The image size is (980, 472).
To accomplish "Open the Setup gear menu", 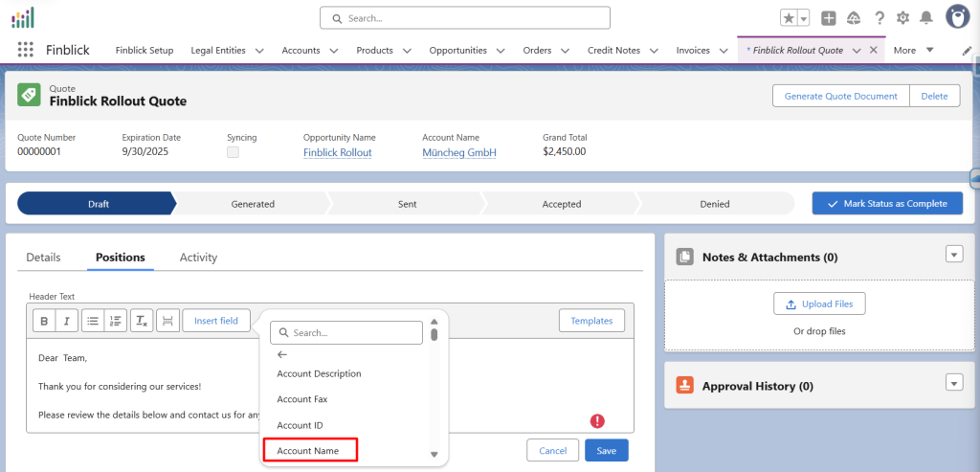I will click(x=902, y=18).
